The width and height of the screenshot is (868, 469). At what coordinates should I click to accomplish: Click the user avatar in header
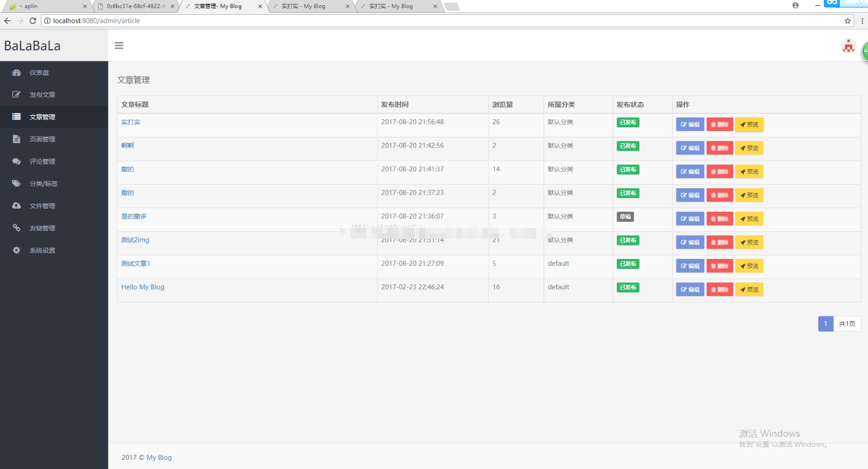coord(848,46)
